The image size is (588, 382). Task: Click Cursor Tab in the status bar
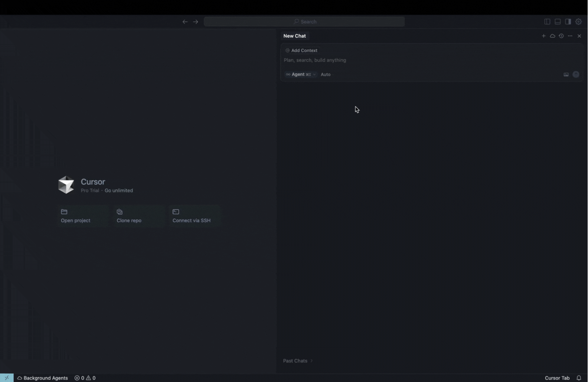557,378
